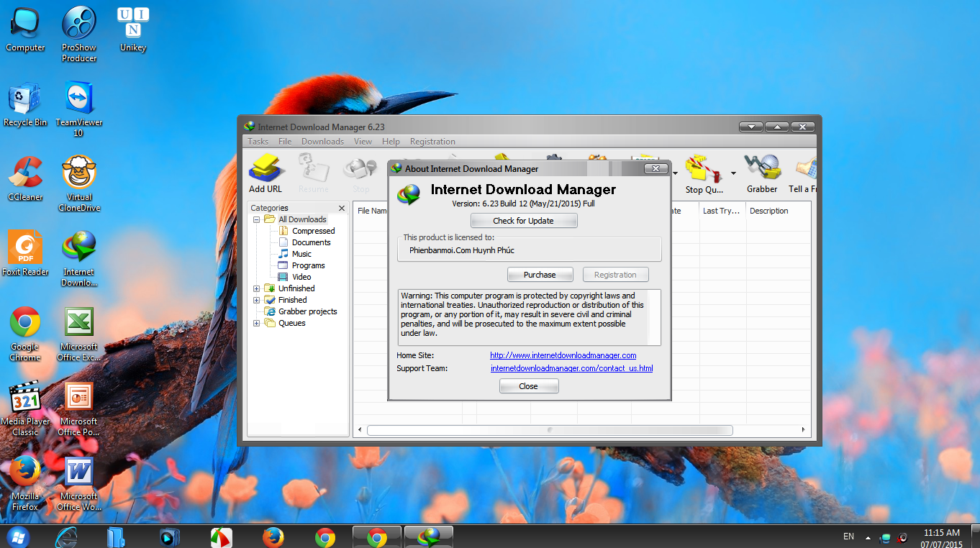Open the View menu
The height and width of the screenshot is (548, 980).
[363, 142]
